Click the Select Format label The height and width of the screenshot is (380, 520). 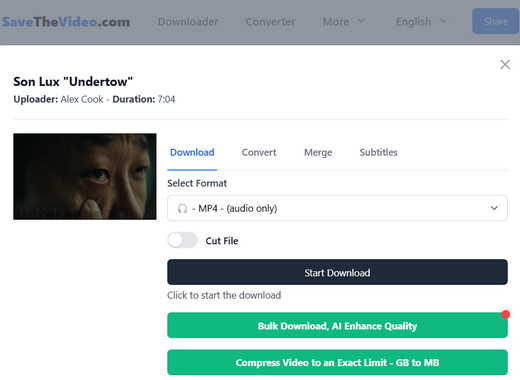click(x=197, y=183)
